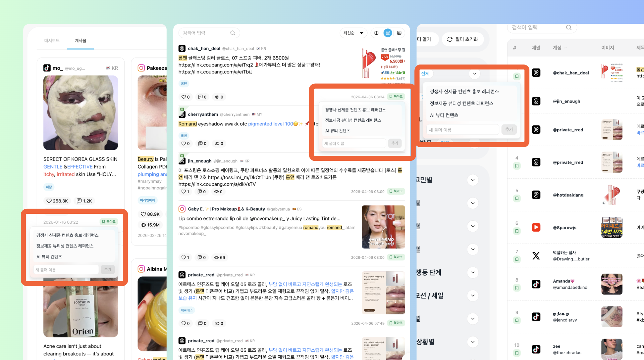The height and width of the screenshot is (360, 644).
Task: Click 추가 button in left folder popup
Action: coord(108,270)
